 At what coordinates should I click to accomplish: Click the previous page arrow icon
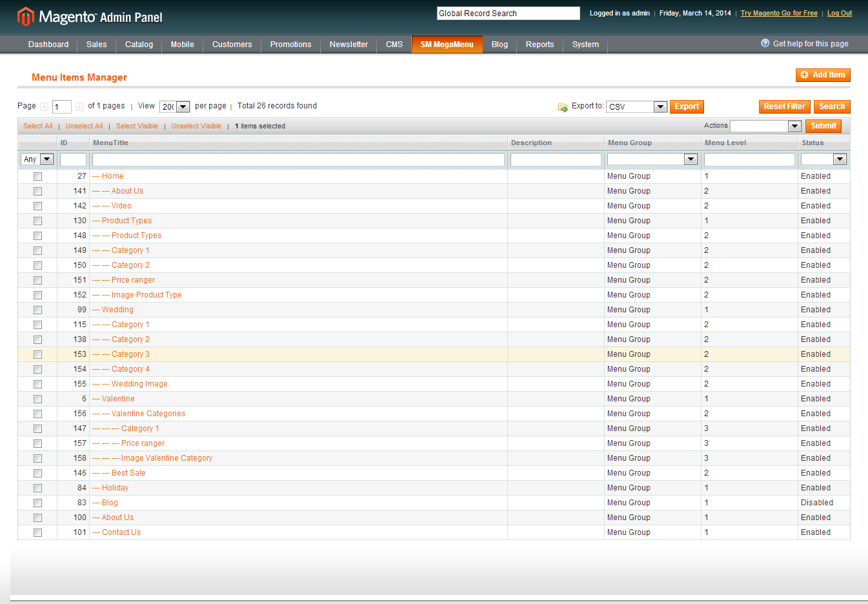[x=44, y=106]
